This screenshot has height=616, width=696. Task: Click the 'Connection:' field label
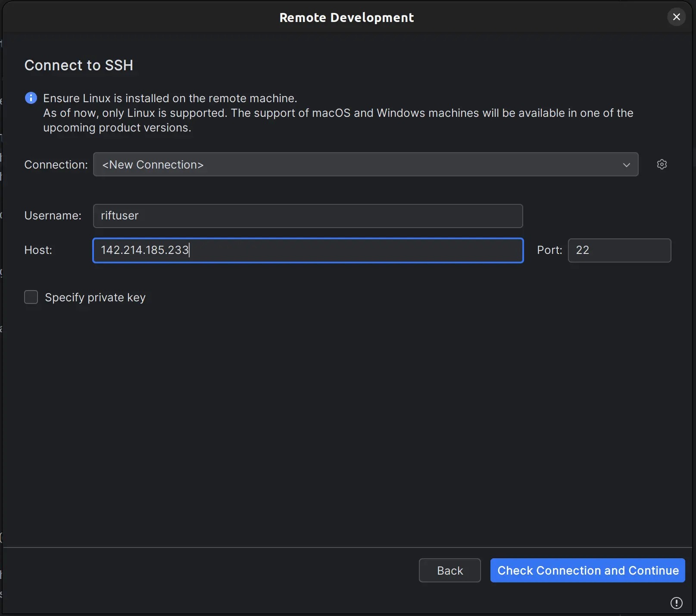pyautogui.click(x=56, y=165)
